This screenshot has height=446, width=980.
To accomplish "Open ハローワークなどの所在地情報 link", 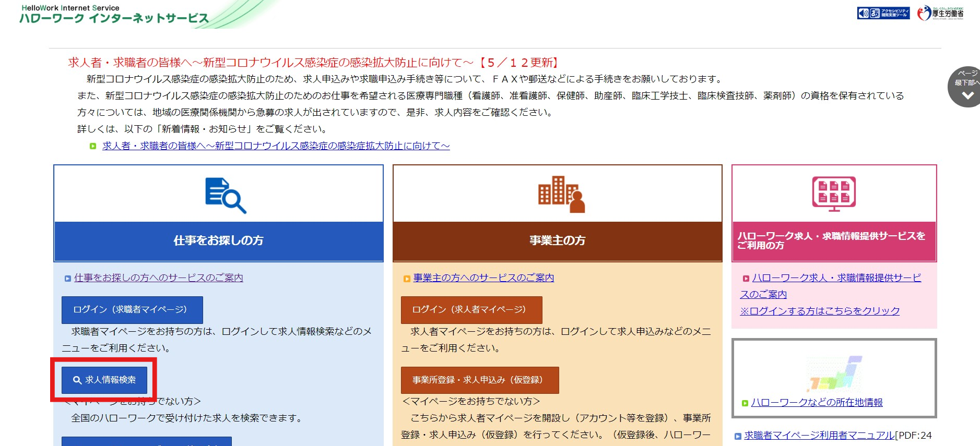I will [x=817, y=403].
